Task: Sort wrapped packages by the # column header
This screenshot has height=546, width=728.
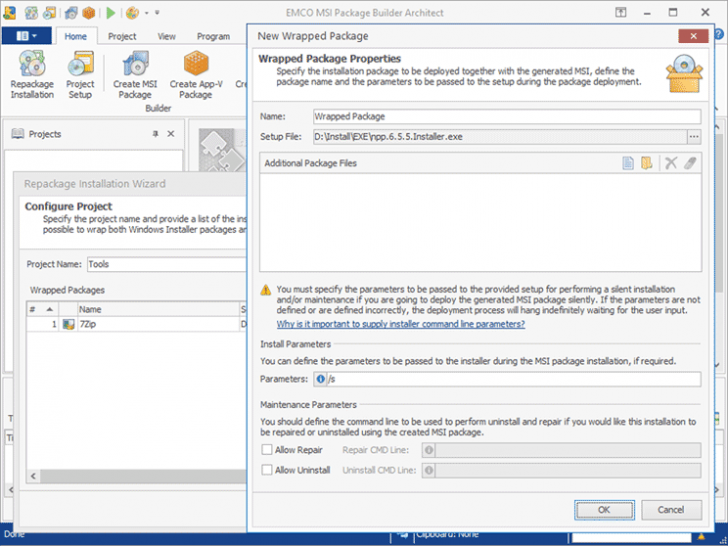Action: (42, 309)
